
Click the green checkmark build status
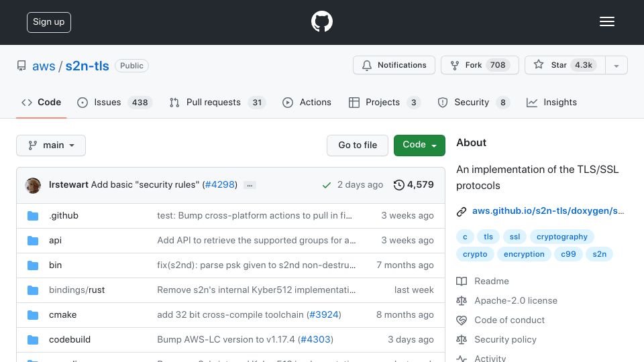(327, 185)
